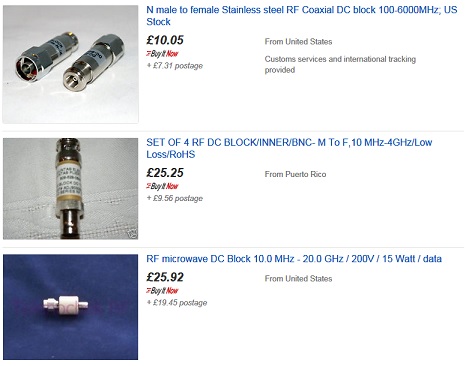View the N connector DC block thumbnail photo
The height and width of the screenshot is (366, 469).
click(x=70, y=64)
